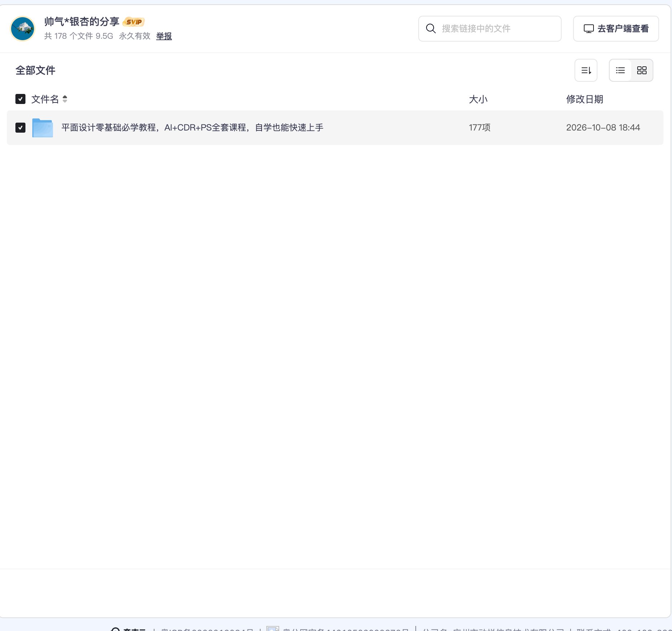Click the 举报 report link
Viewport: 672px width, 631px height.
click(x=164, y=36)
